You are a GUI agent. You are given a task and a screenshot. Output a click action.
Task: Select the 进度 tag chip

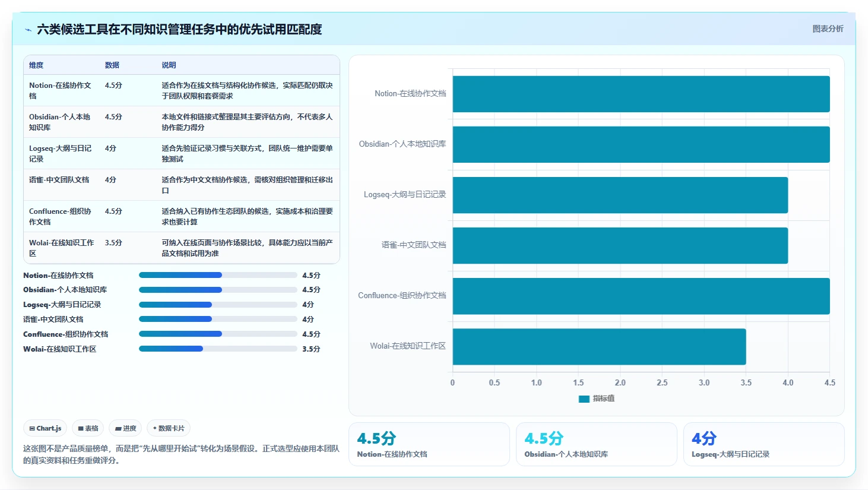(x=125, y=428)
